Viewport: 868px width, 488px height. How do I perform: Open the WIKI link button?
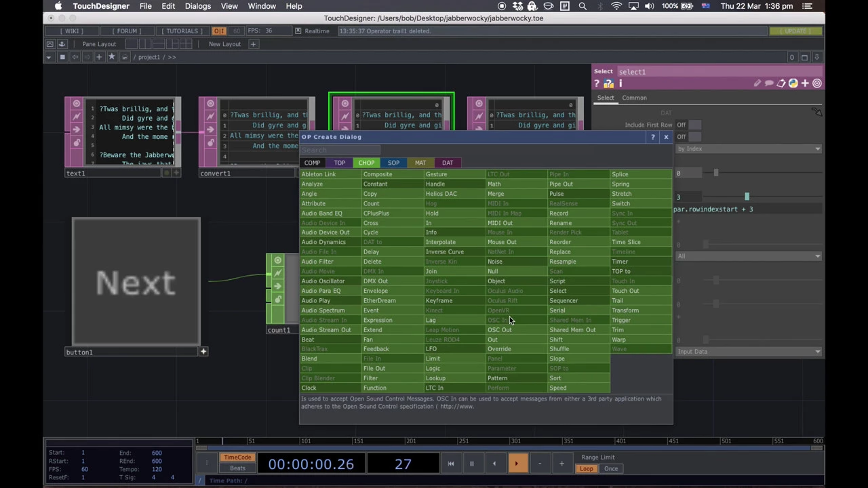click(72, 31)
